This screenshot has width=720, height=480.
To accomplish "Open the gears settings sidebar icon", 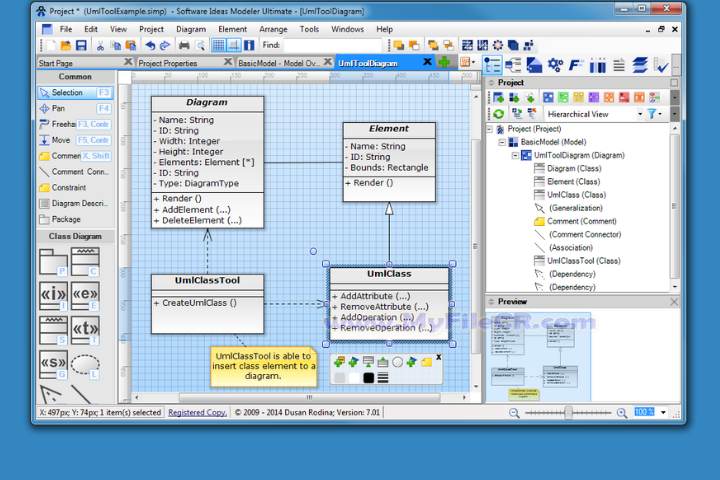I will click(x=555, y=65).
